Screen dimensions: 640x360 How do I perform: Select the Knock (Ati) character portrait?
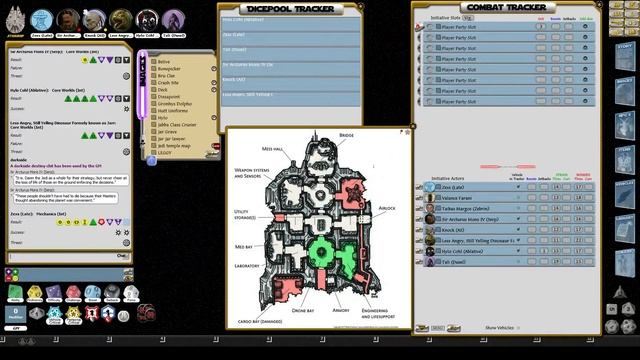pos(94,20)
